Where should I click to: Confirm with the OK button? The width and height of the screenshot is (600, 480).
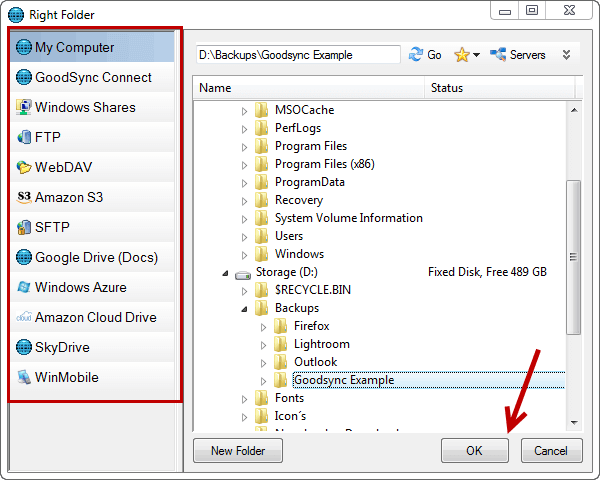[x=474, y=451]
